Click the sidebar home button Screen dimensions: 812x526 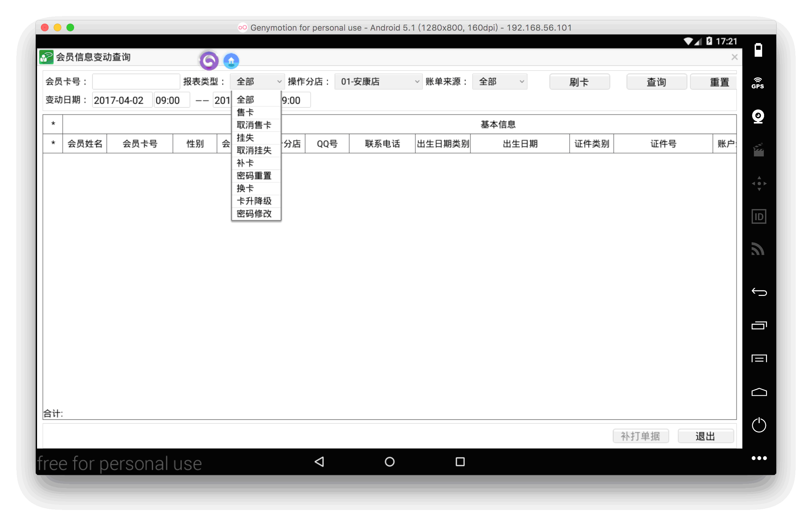pos(759,392)
